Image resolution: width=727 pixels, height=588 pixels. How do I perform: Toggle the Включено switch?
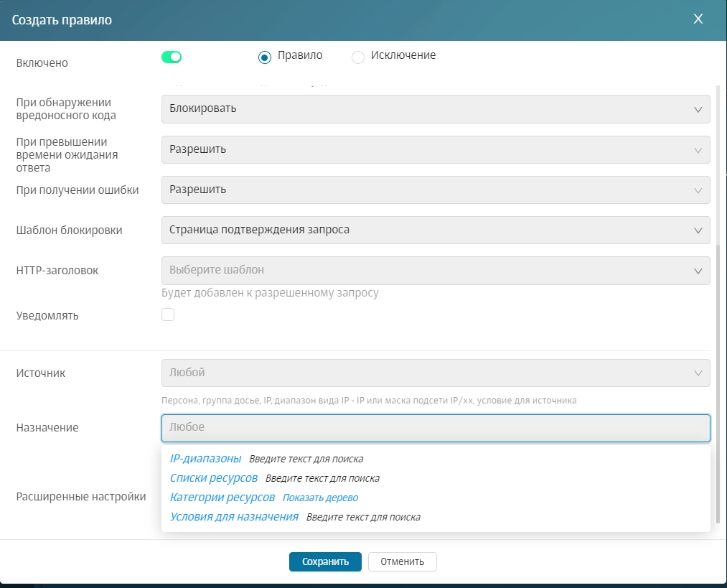[172, 57]
